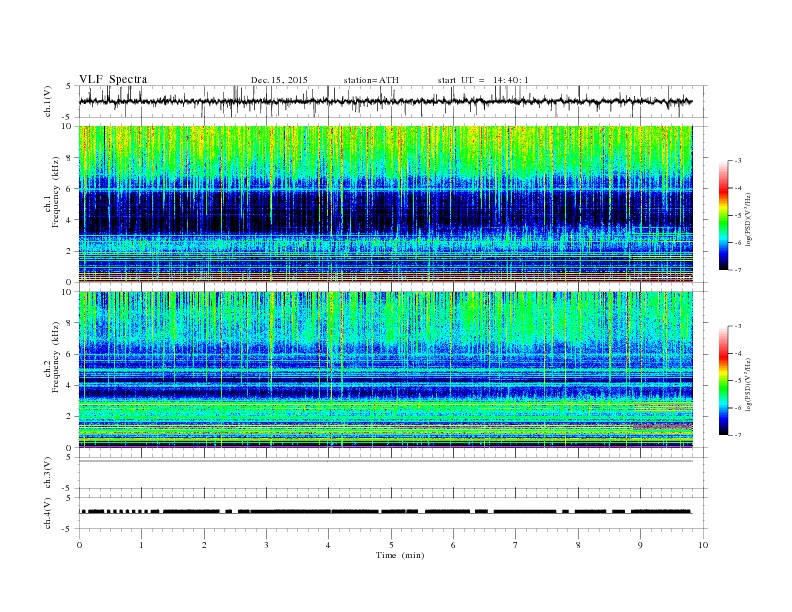Click the time axis tick label "10"
This screenshot has height=612, width=792.
tap(703, 545)
